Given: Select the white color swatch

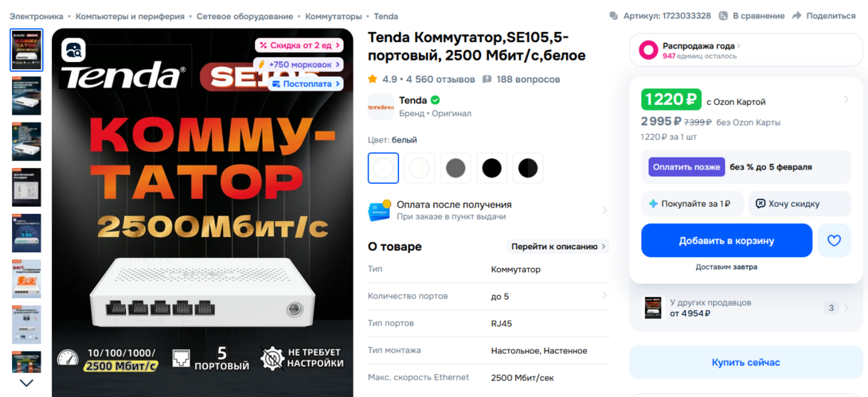Looking at the screenshot, I should pos(383,168).
